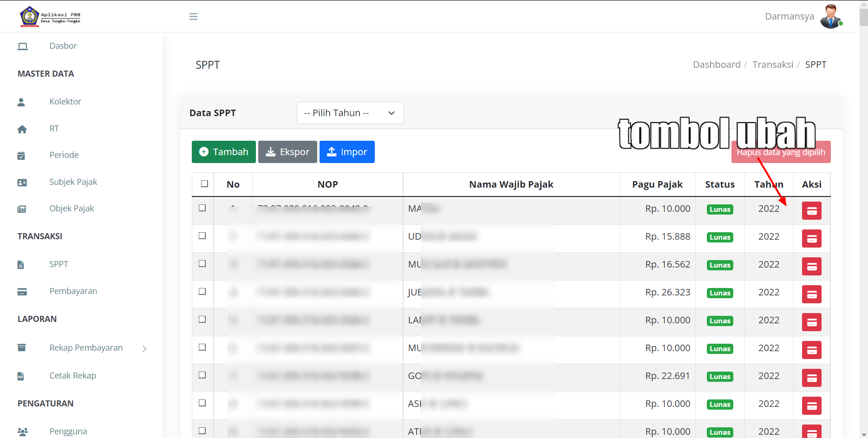This screenshot has width=868, height=438.
Task: Follow the Dashboard breadcrumb link
Action: click(716, 64)
